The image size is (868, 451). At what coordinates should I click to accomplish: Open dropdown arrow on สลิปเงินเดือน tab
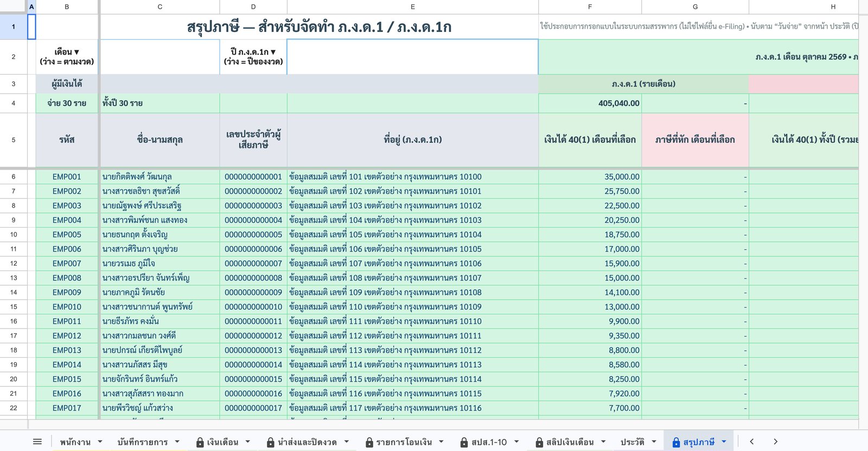[603, 442]
